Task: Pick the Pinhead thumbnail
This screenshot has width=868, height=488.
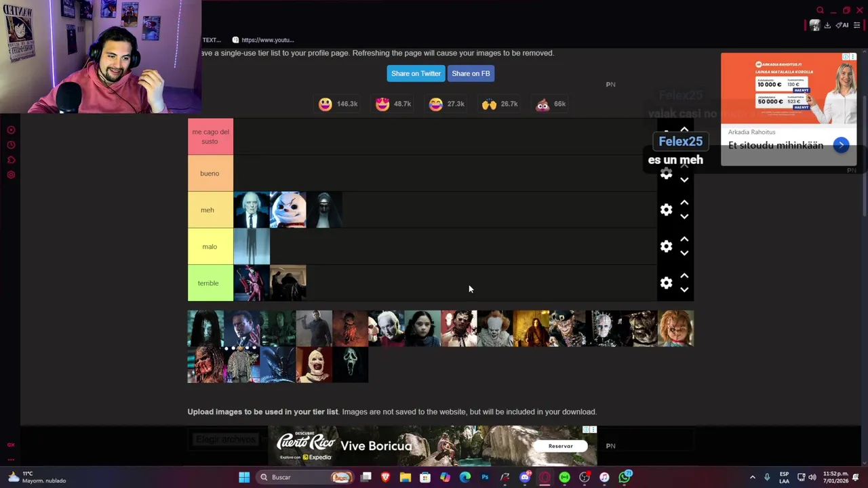Action: pos(604,328)
